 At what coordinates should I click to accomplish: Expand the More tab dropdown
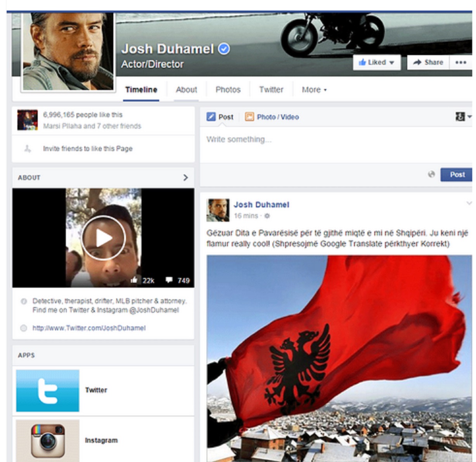(x=314, y=90)
